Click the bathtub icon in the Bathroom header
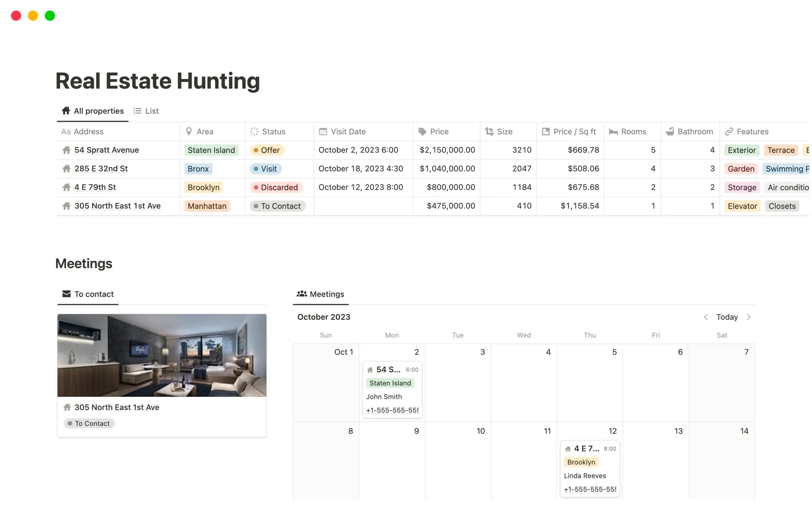 (670, 132)
